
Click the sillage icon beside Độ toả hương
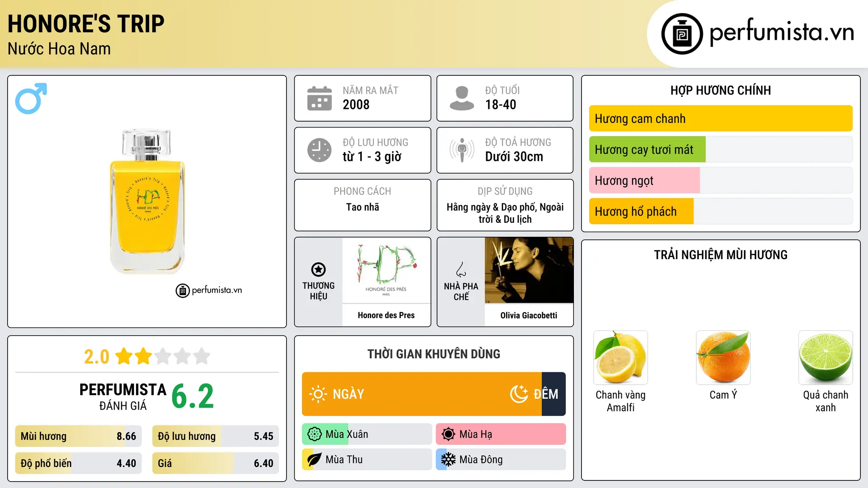pos(462,150)
